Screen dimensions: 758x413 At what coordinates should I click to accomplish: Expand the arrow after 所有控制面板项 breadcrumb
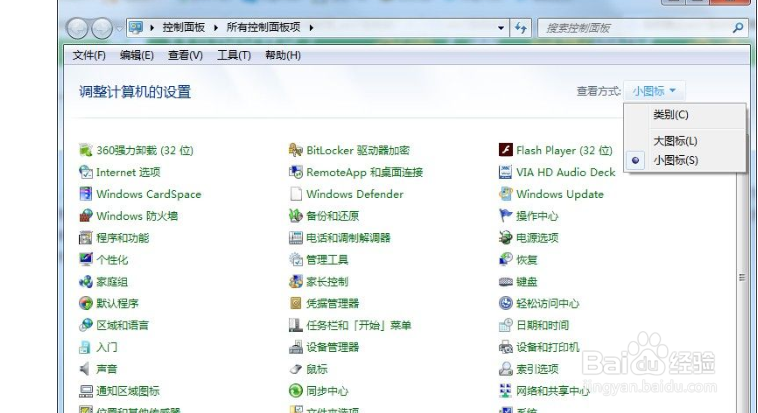click(311, 28)
